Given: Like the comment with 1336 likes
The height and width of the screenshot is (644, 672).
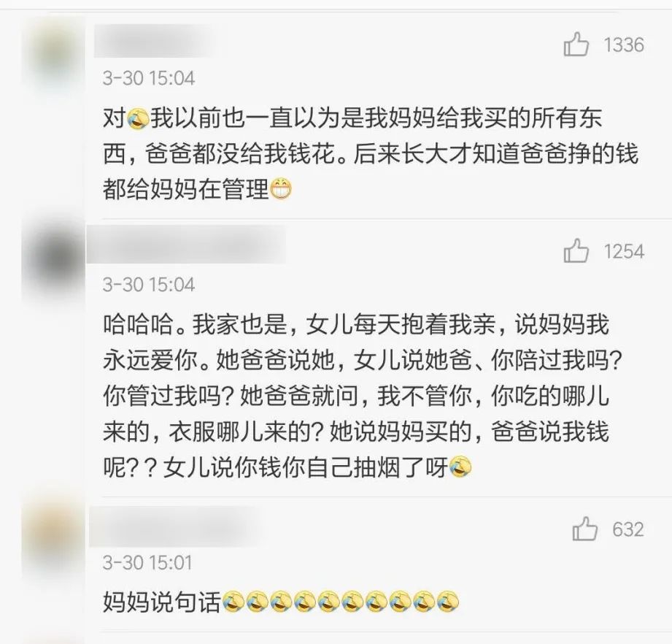Looking at the screenshot, I should 576,45.
